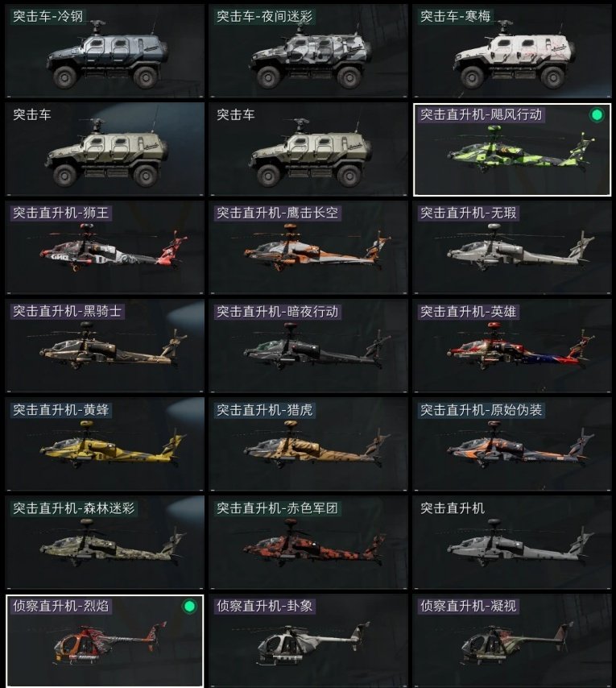Select the 突击直升机-飓风行动 green skin
This screenshot has height=688, width=616.
click(x=512, y=149)
